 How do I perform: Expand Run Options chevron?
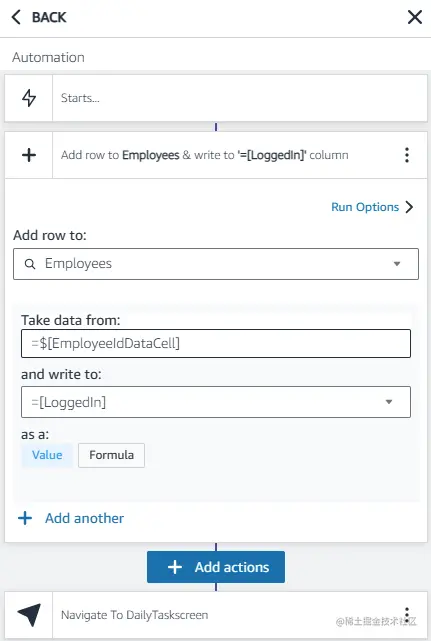(409, 207)
